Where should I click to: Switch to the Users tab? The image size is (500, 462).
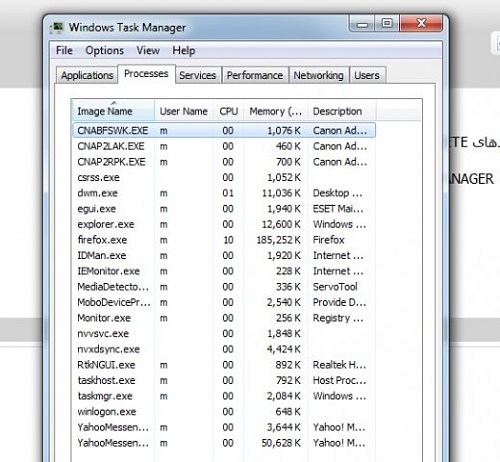[367, 75]
